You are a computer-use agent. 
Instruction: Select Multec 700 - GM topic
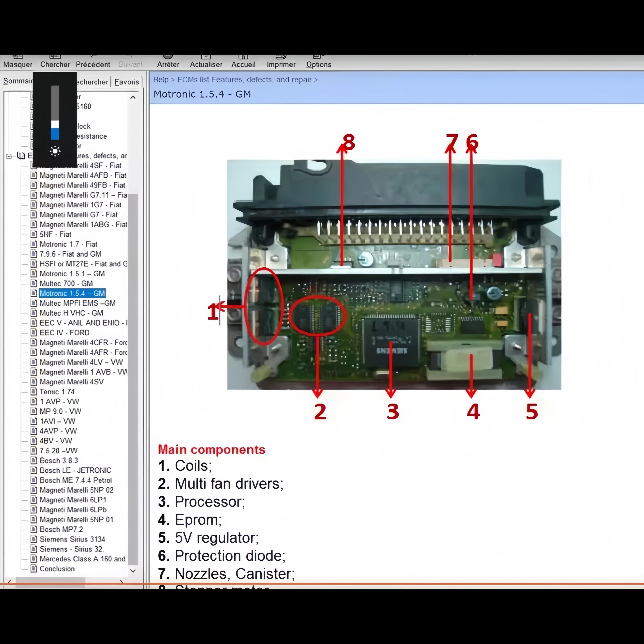66,283
